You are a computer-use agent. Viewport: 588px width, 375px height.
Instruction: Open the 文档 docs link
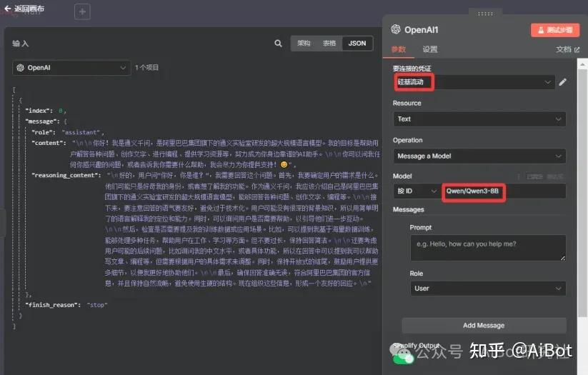coord(567,49)
